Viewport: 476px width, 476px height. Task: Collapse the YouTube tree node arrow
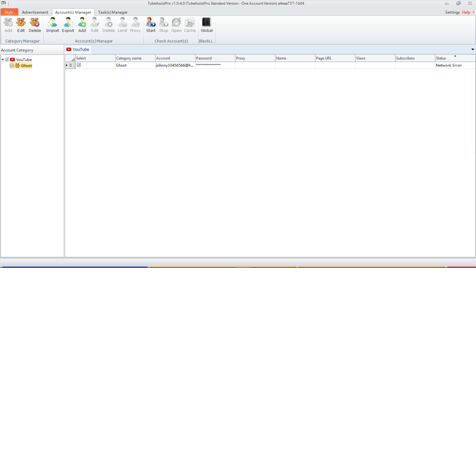point(2,59)
